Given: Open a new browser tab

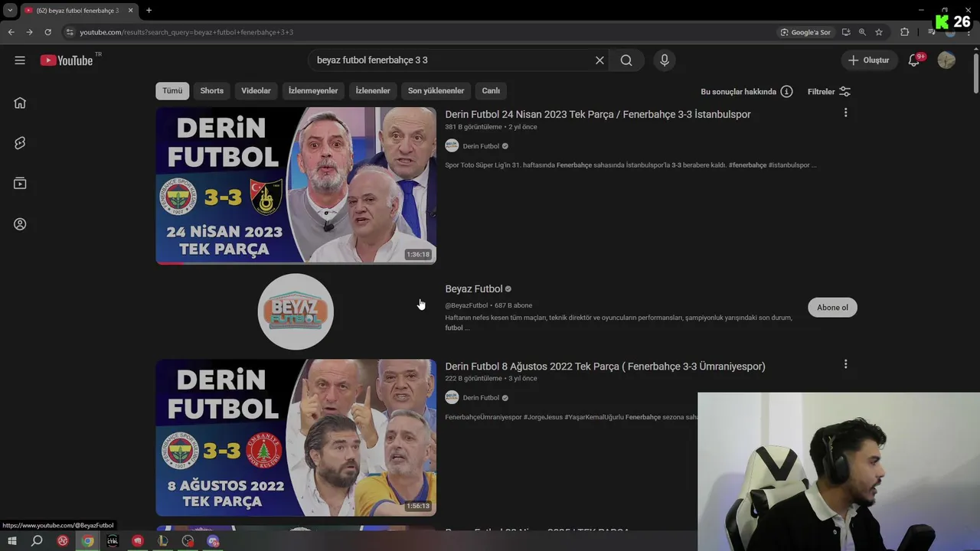Looking at the screenshot, I should [x=149, y=11].
